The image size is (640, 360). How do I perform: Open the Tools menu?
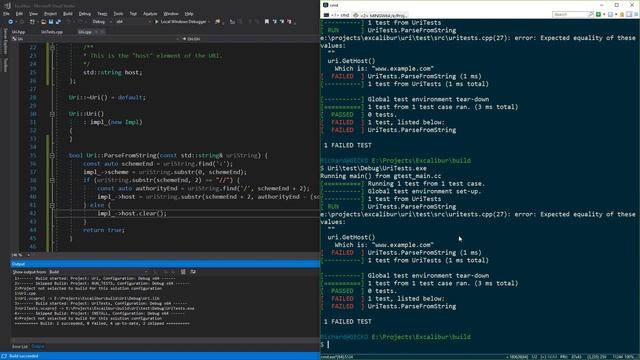(118, 13)
